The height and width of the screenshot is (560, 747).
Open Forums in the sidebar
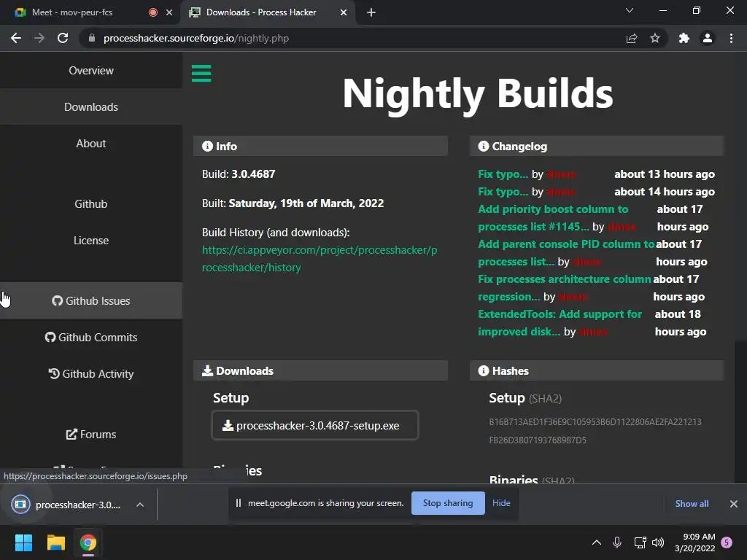(91, 435)
